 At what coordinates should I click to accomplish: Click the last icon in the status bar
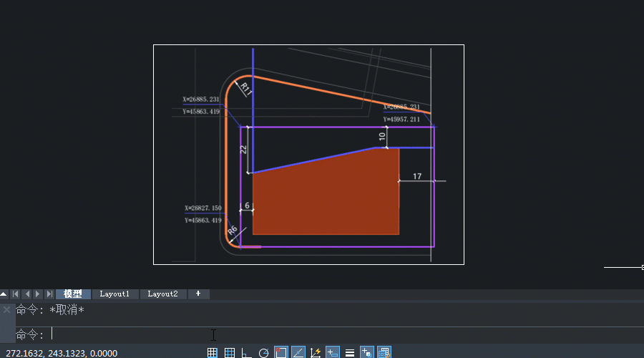point(384,352)
